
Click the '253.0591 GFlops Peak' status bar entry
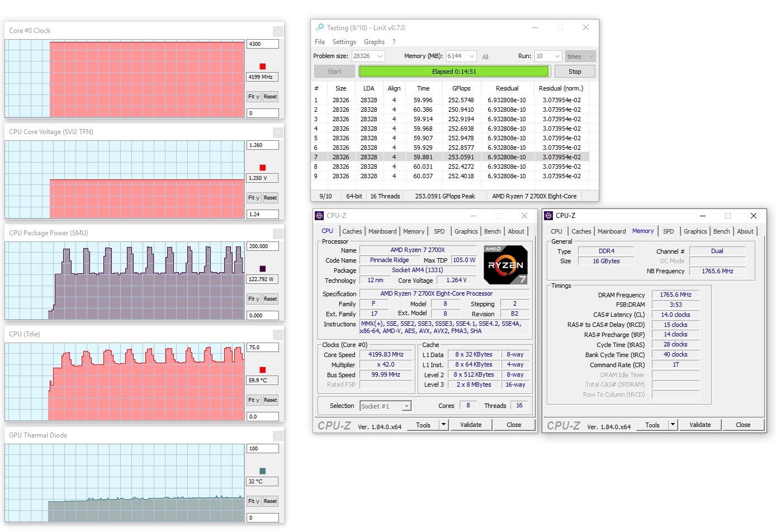click(x=445, y=196)
